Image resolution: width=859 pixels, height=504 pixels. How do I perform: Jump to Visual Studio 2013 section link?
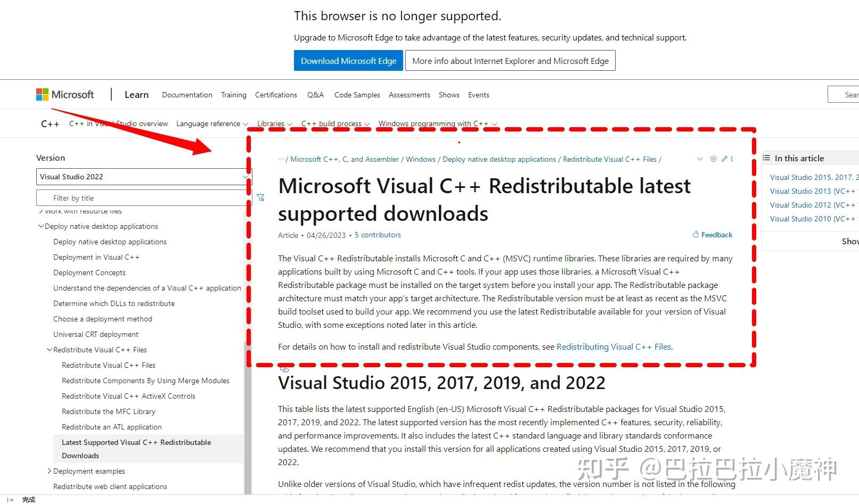(x=813, y=191)
